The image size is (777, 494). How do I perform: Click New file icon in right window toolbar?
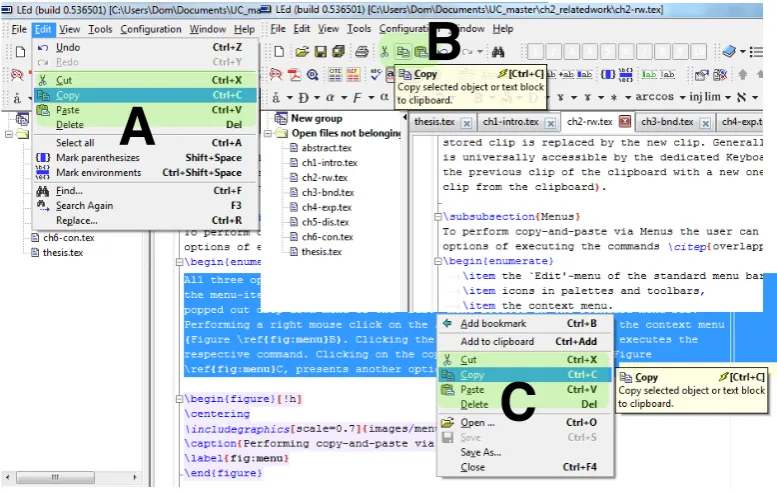(279, 52)
